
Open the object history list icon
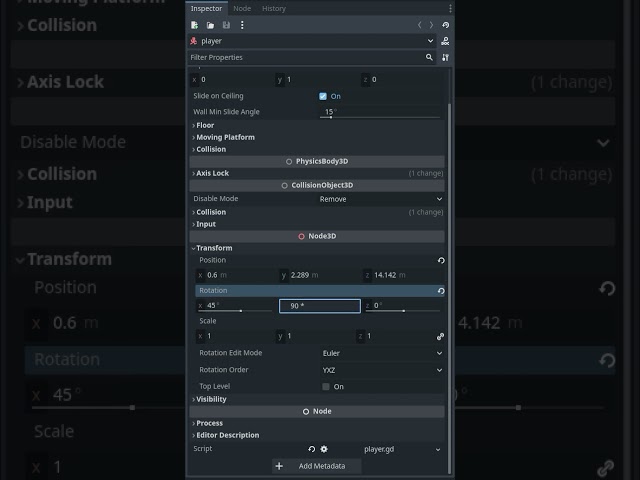(445, 25)
